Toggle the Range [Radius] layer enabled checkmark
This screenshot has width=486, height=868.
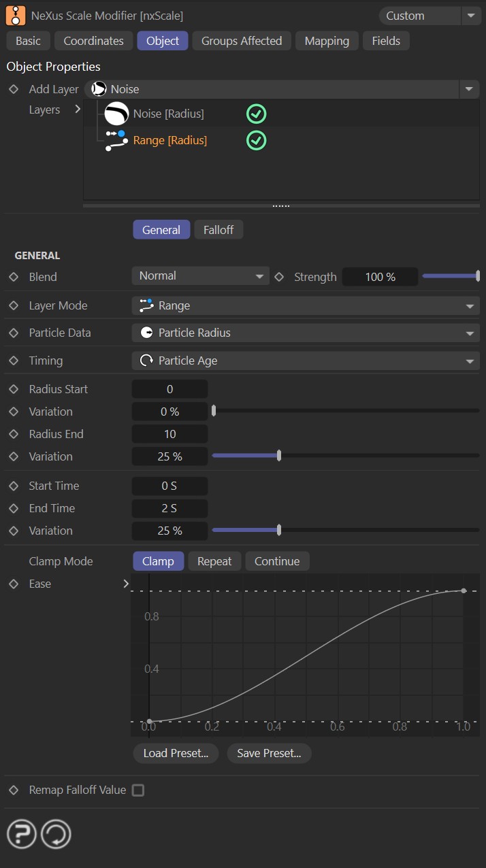pyautogui.click(x=256, y=140)
